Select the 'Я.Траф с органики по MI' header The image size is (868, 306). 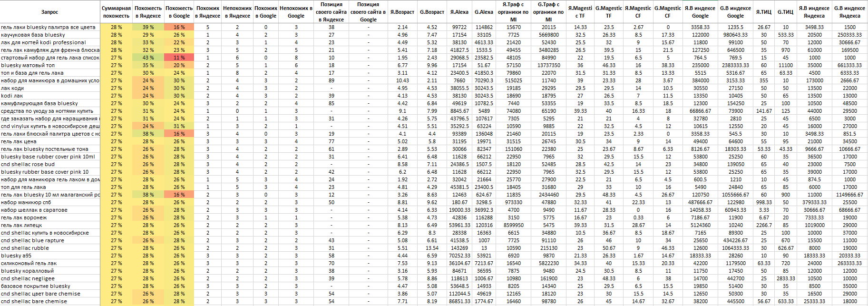[x=513, y=12]
